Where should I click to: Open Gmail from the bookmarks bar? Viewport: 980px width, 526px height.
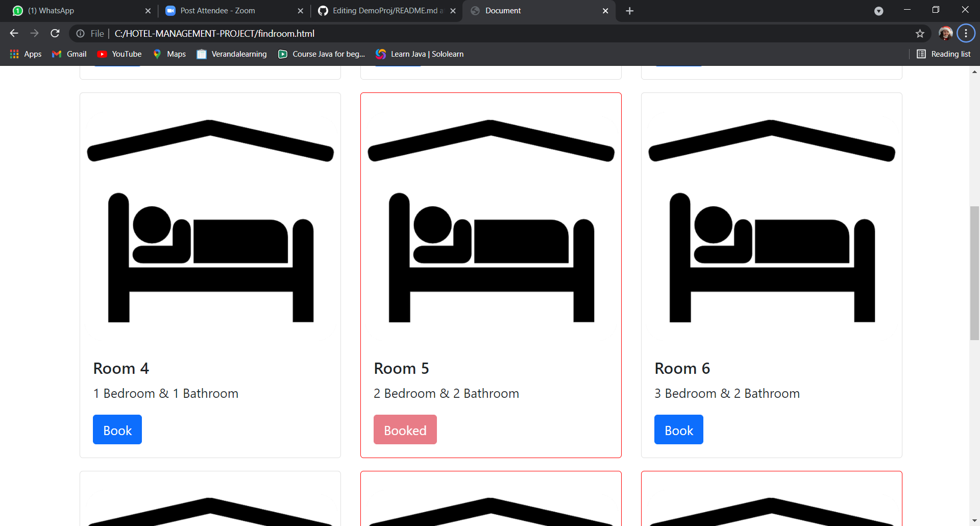point(68,54)
